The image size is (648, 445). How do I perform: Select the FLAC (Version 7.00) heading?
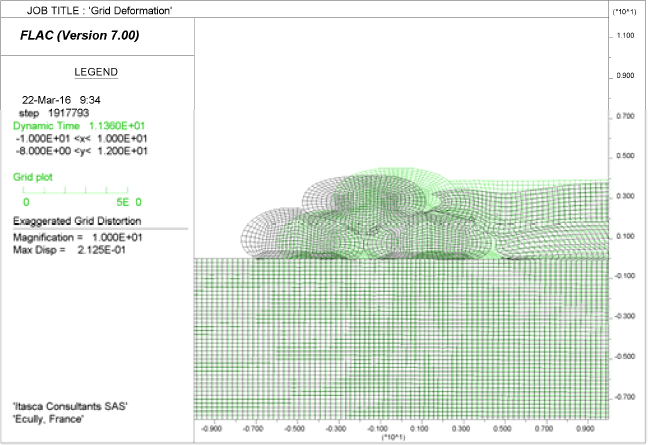point(80,36)
